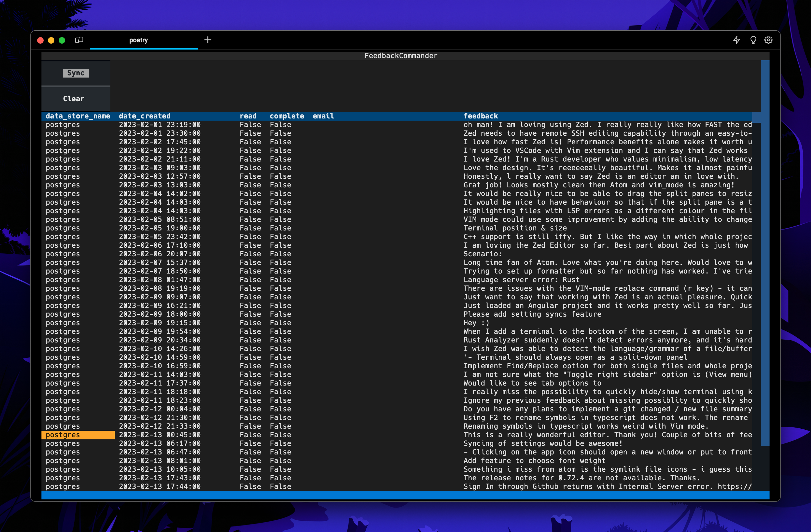Select row with feedback 'Hey :)'
This screenshot has width=811, height=532.
[x=476, y=323]
